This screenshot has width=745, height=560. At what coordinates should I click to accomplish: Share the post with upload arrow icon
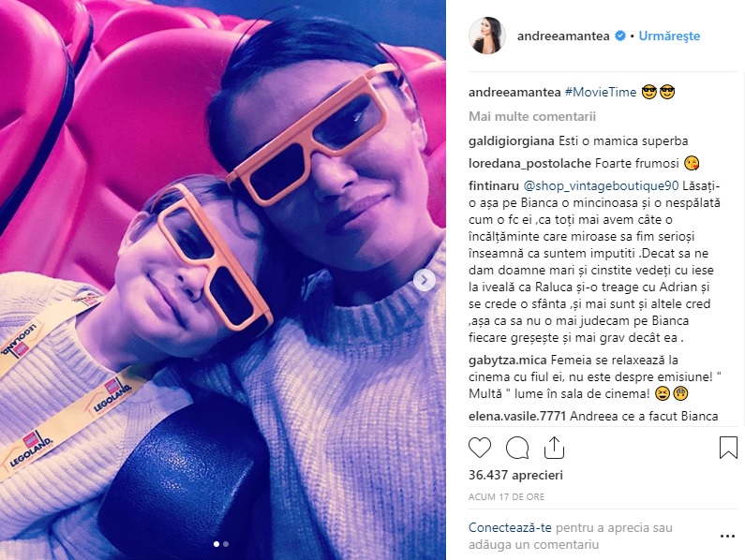click(554, 448)
